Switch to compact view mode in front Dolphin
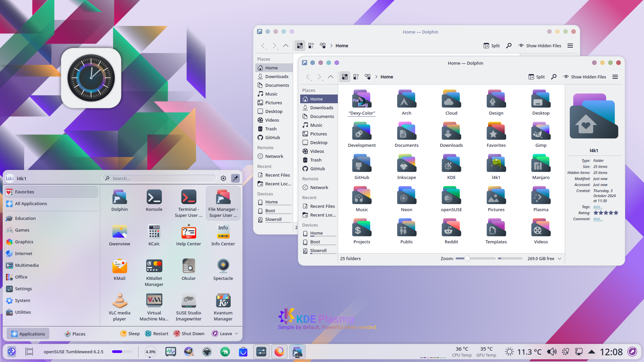 (x=356, y=77)
